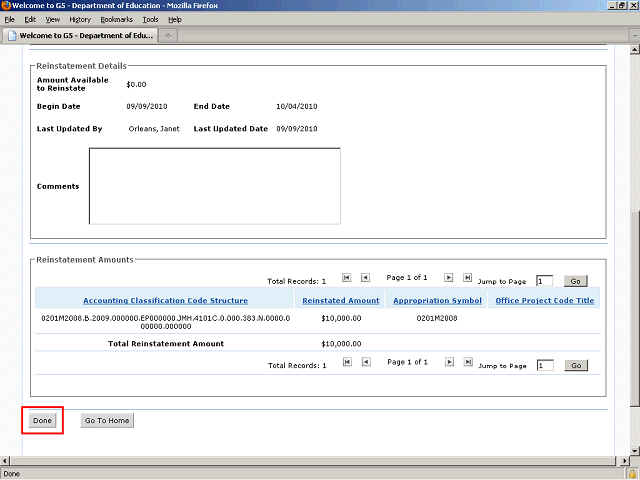
Task: Click the Firefox logo in title bar
Action: click(6, 5)
